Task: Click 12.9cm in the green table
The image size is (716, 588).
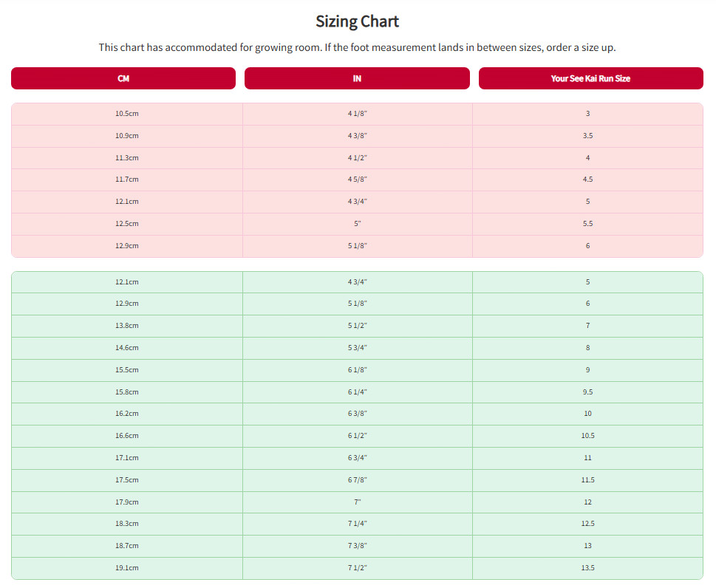Action: point(127,304)
